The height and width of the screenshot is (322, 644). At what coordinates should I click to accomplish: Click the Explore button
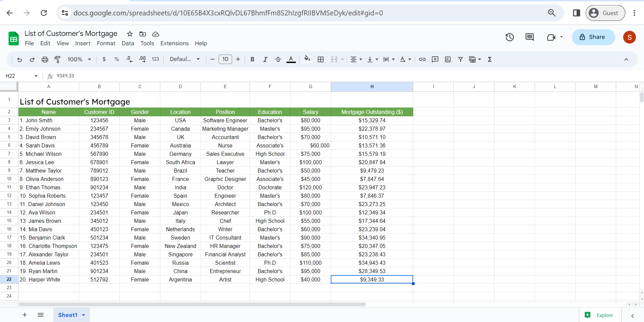(x=600, y=315)
